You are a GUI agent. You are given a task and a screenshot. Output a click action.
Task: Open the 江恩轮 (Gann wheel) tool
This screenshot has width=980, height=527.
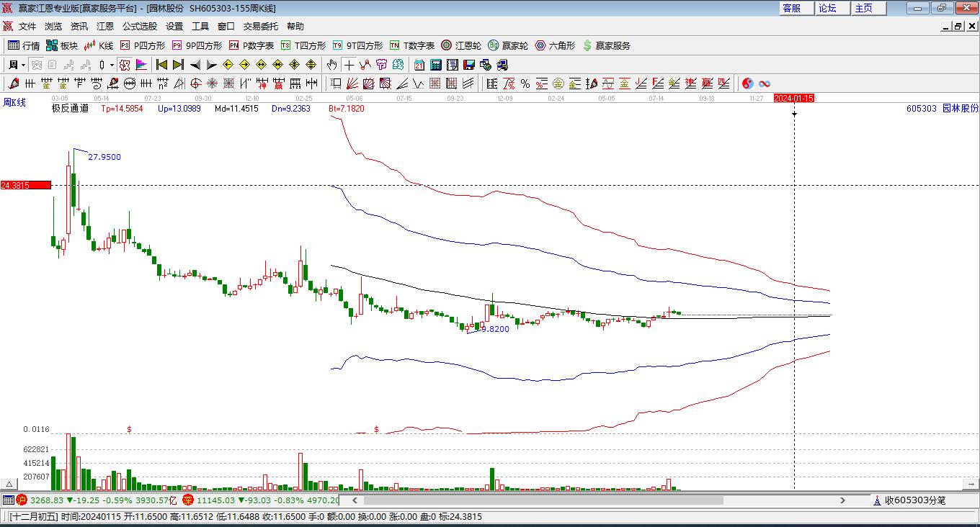coord(461,45)
